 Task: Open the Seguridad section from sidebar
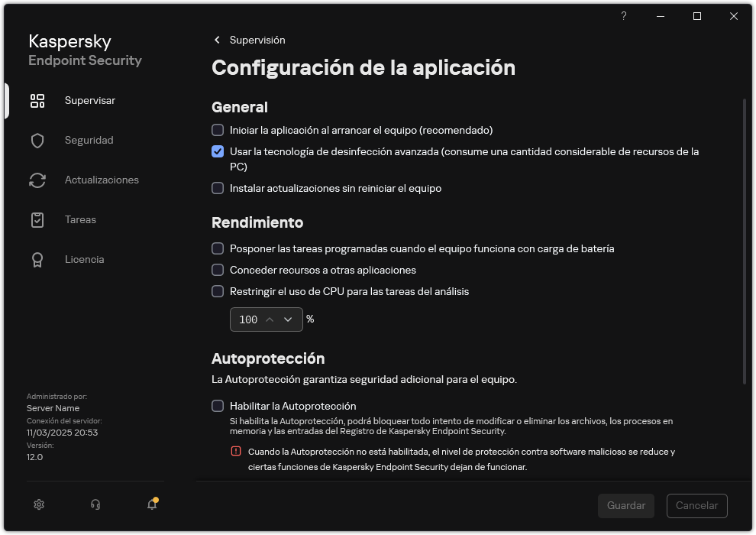point(37,140)
